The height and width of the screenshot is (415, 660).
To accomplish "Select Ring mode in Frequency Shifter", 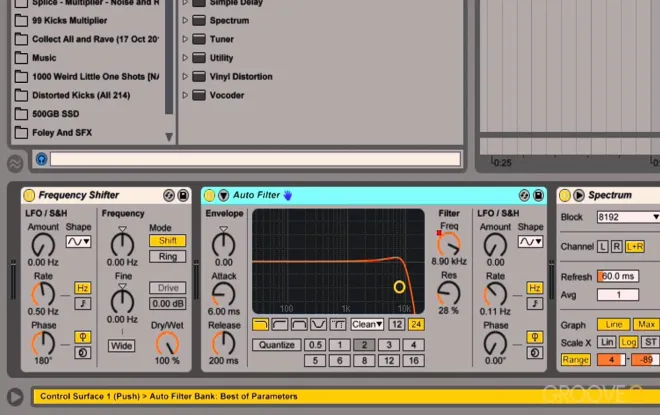I will coord(168,256).
